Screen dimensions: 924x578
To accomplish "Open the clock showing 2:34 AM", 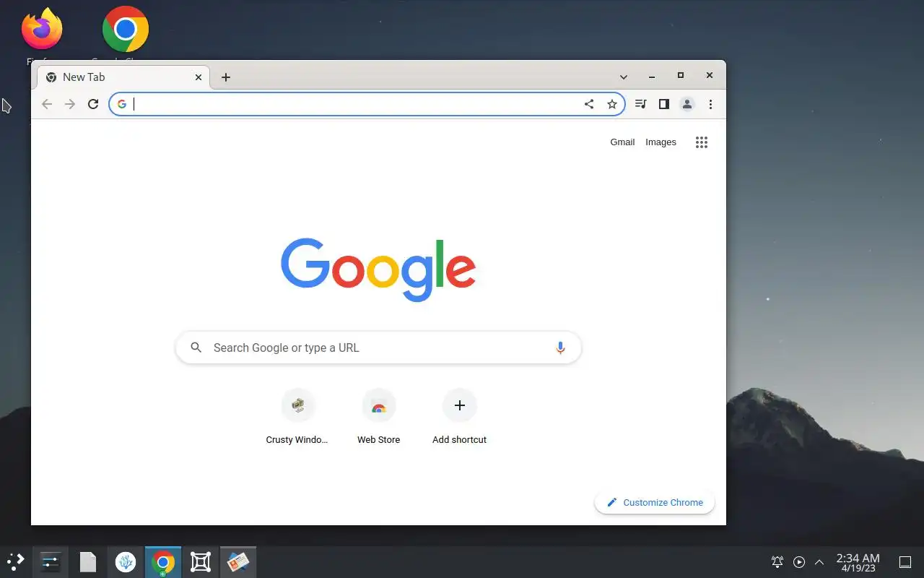I will [x=858, y=562].
